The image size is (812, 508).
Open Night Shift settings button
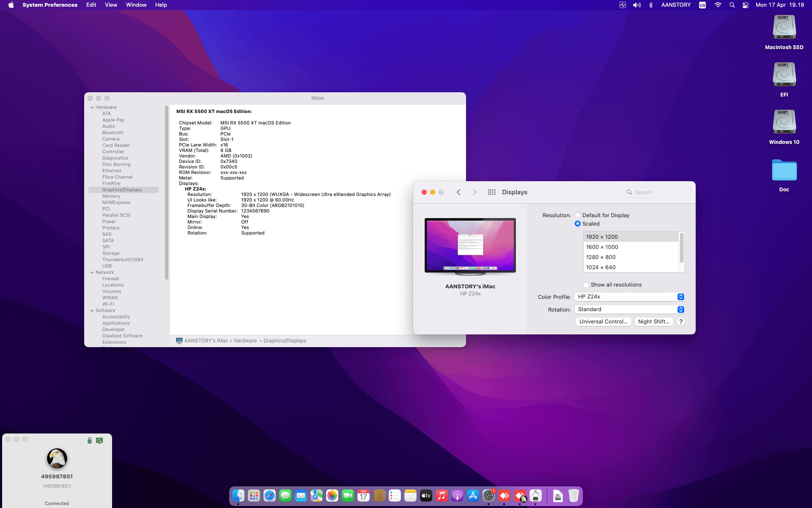(653, 322)
